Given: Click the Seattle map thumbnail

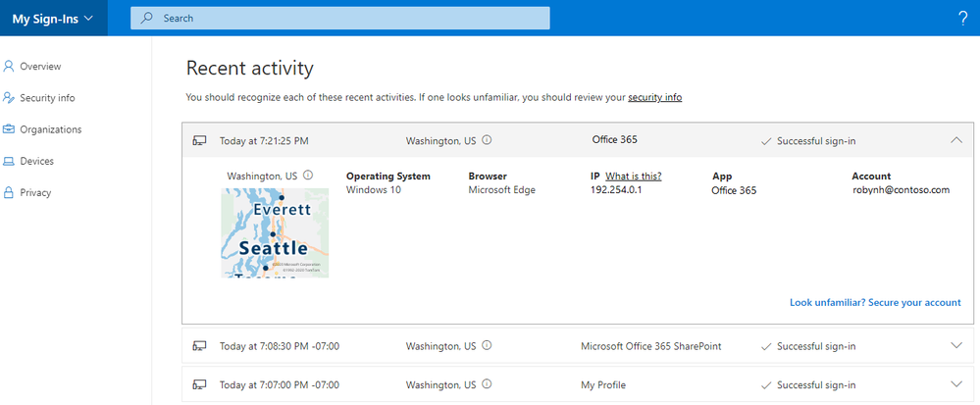Looking at the screenshot, I should point(275,233).
